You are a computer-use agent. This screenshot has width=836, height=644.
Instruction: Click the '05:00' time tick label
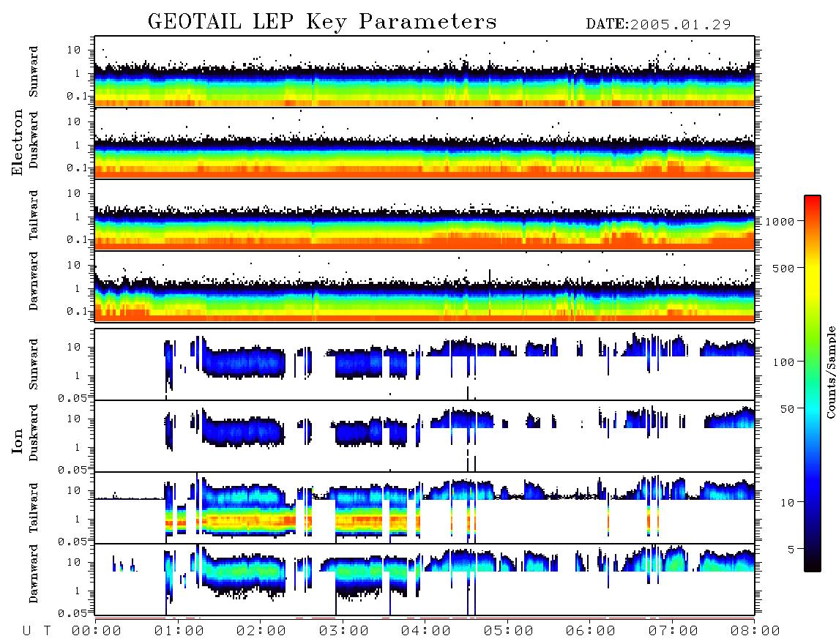tap(509, 632)
